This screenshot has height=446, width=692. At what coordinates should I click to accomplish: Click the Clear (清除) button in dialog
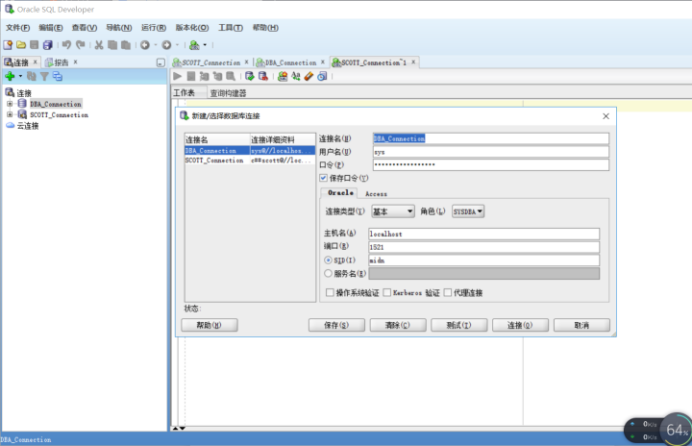click(x=398, y=325)
